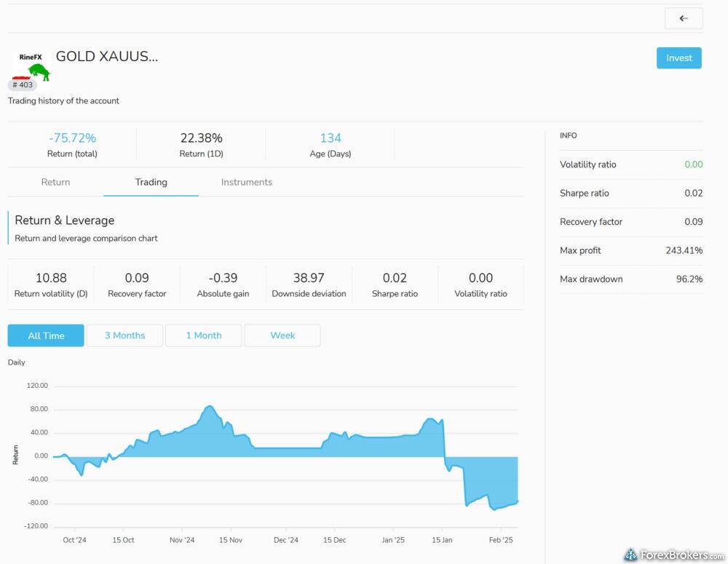Show All Time chart range
This screenshot has height=564, width=728.
[x=46, y=335]
